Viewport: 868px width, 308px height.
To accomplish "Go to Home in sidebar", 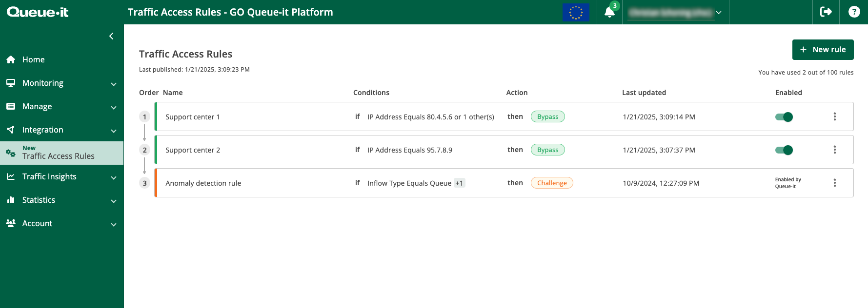I will (61, 59).
